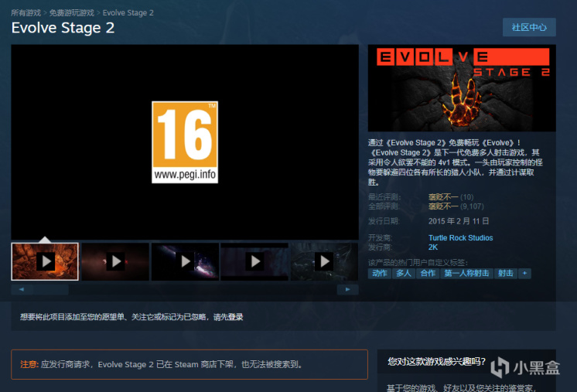Open recent reviews 褒贬不一 (10) summary
This screenshot has height=392, width=577.
click(x=451, y=197)
